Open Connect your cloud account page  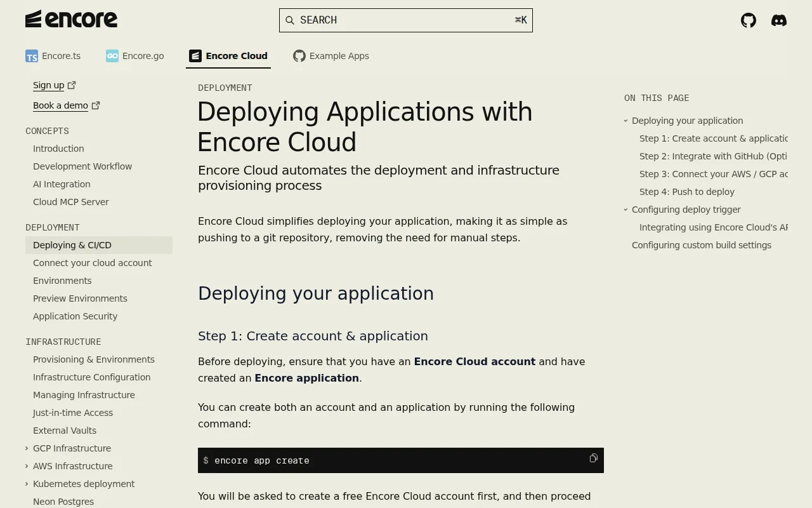pos(93,263)
